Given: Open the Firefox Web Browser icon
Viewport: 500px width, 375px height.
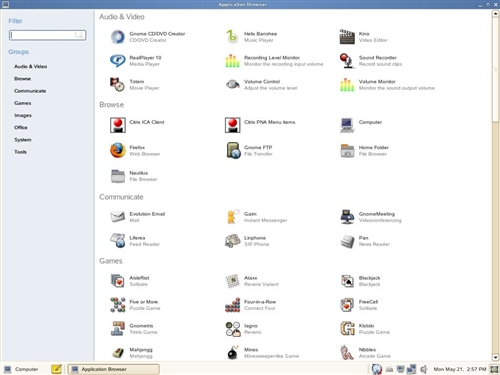Looking at the screenshot, I should click(x=118, y=150).
